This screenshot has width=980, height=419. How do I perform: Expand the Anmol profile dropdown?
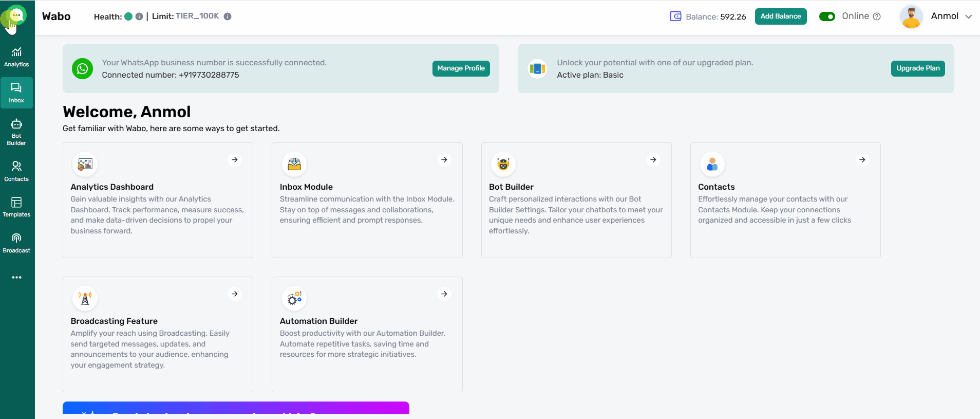point(969,16)
